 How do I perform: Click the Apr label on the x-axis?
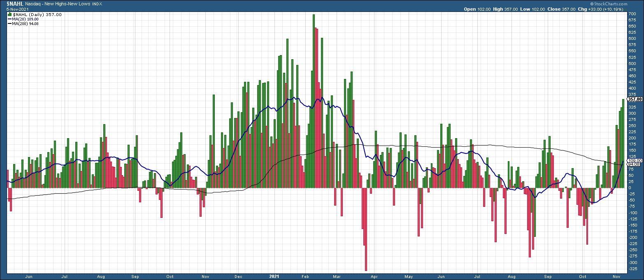[x=375, y=277]
